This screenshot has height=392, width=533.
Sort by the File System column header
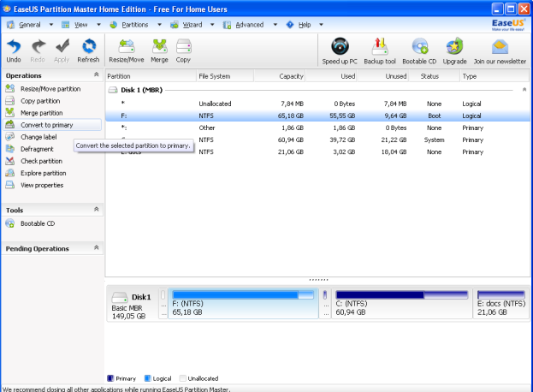(225, 76)
